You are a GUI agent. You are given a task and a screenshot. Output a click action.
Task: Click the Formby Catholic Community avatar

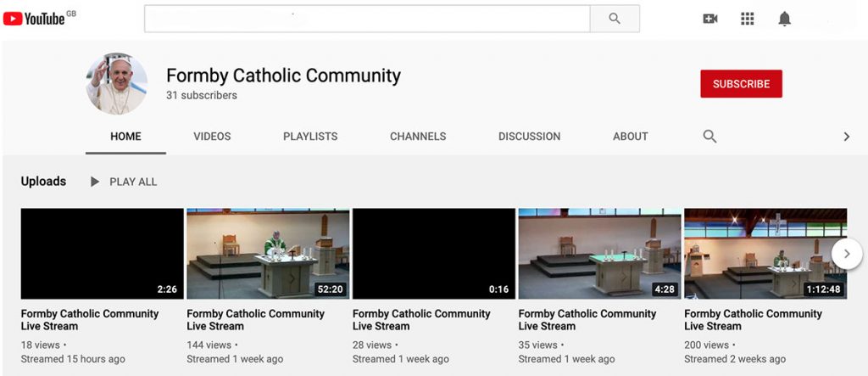point(117,84)
